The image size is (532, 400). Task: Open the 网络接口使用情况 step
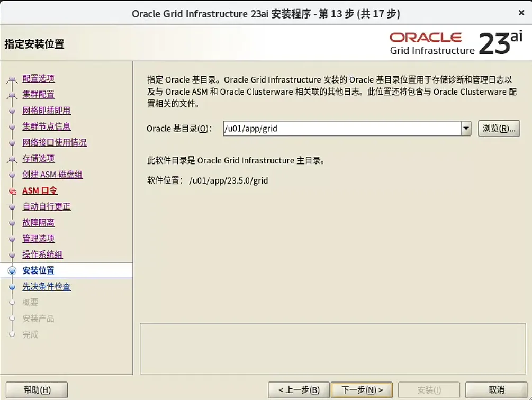(55, 142)
